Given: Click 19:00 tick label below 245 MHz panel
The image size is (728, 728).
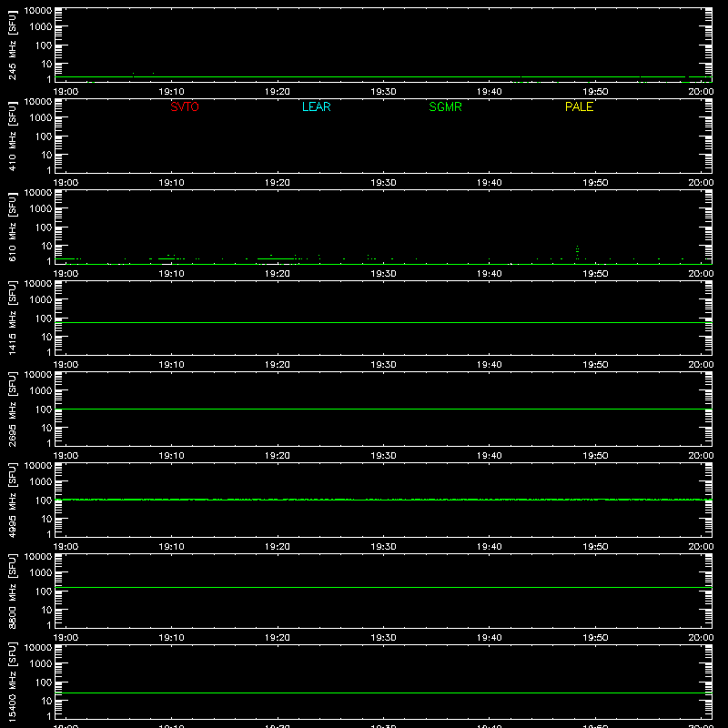Looking at the screenshot, I should pyautogui.click(x=66, y=92).
